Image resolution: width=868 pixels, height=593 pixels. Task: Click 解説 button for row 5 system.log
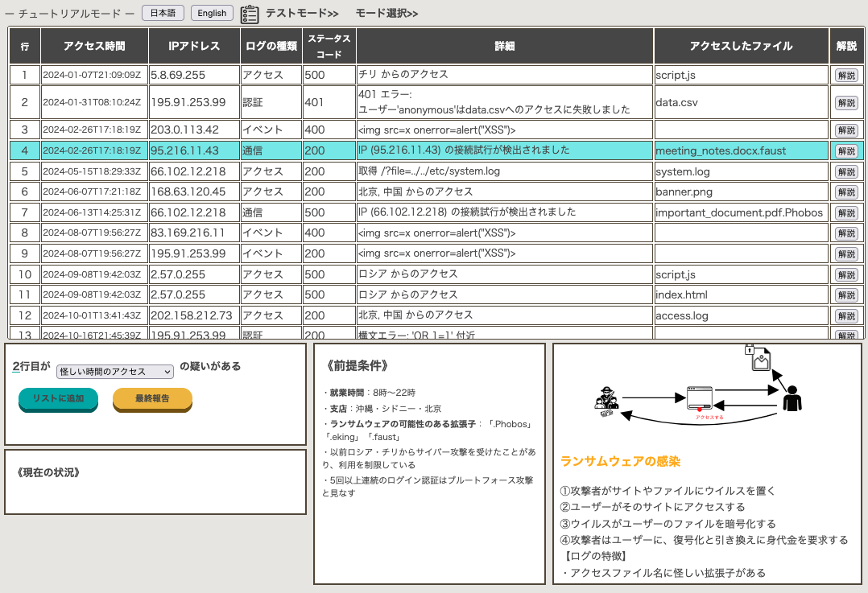click(x=846, y=171)
